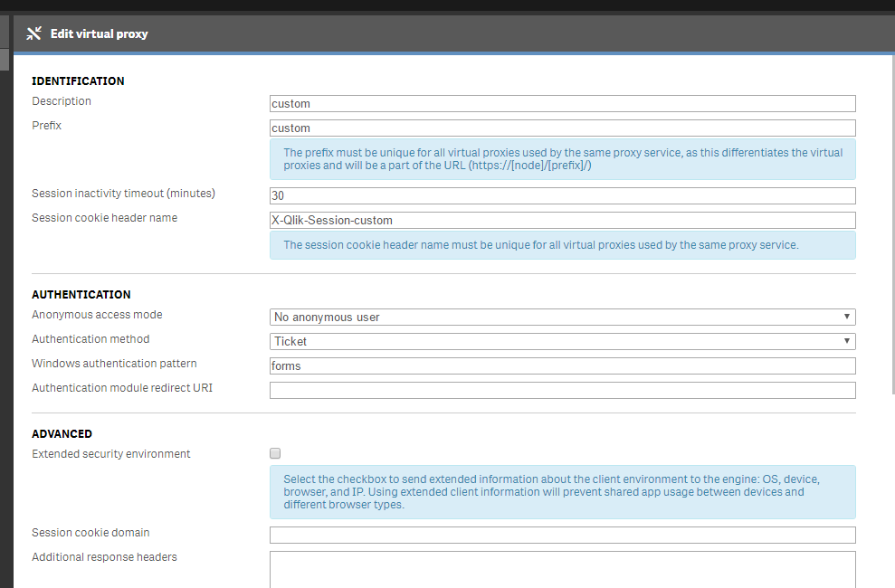Click the ADVANCED section heading
The image size is (895, 588).
coord(62,433)
